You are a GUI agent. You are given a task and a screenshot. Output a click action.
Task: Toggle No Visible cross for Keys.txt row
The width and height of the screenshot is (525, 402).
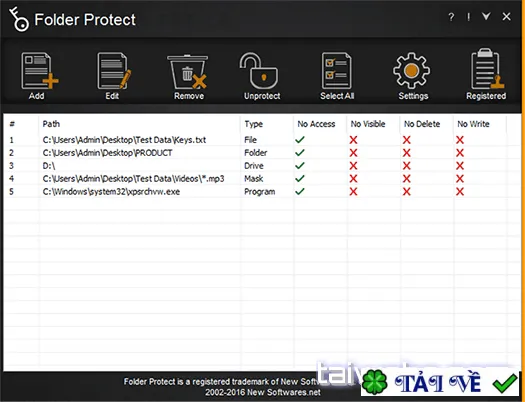[353, 140]
